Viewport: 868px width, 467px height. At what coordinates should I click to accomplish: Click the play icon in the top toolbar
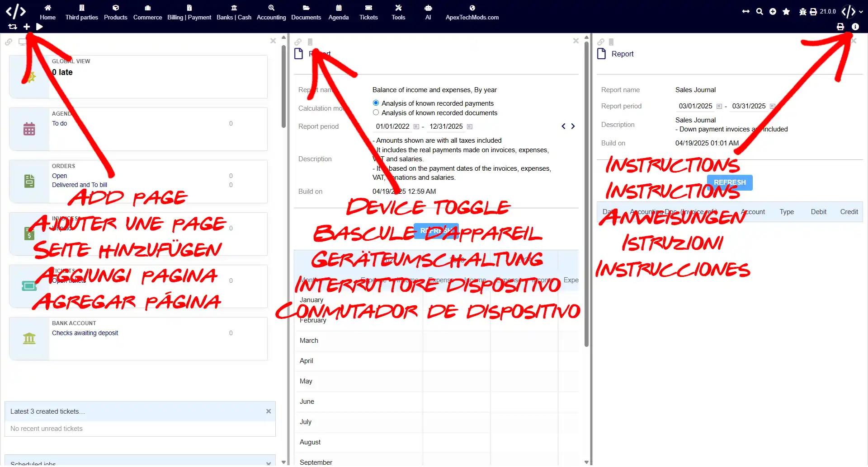tap(39, 27)
